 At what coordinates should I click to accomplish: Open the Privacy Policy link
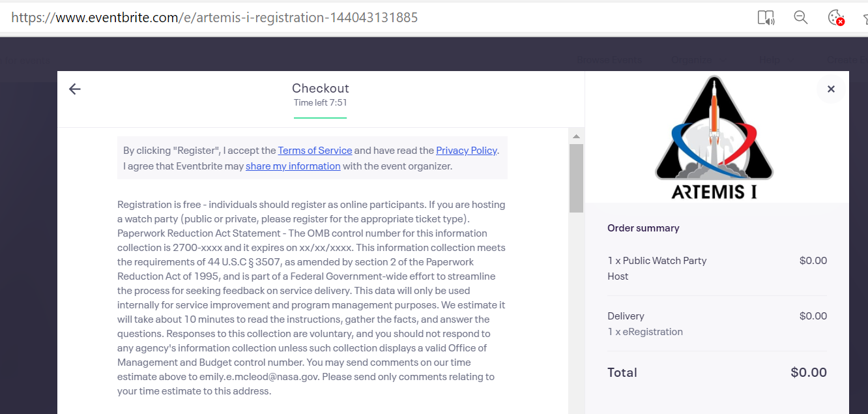pos(466,151)
